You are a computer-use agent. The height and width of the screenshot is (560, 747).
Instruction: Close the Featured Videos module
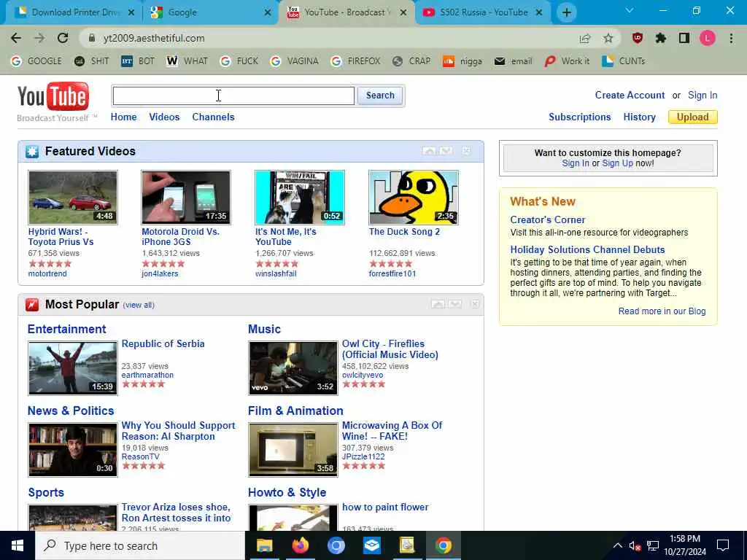pyautogui.click(x=466, y=151)
